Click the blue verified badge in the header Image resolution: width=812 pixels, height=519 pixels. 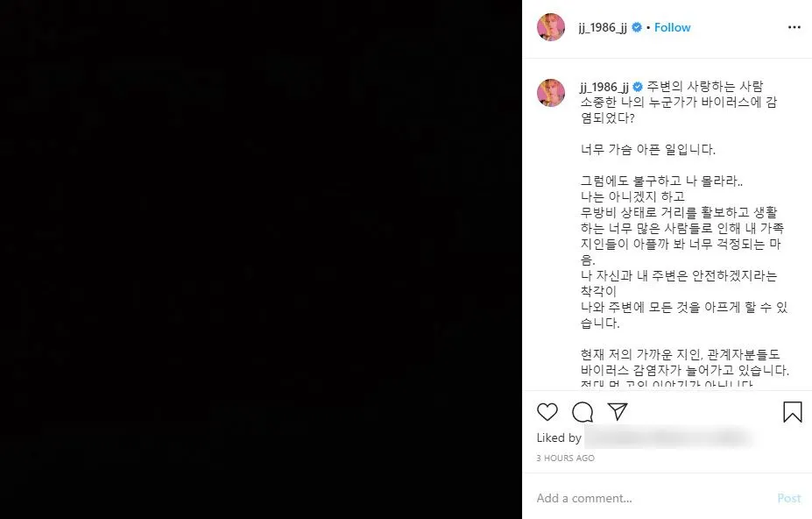[x=637, y=27]
